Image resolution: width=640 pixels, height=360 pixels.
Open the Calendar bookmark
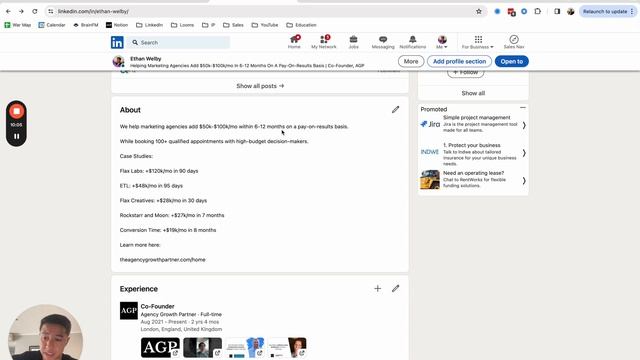click(x=52, y=25)
